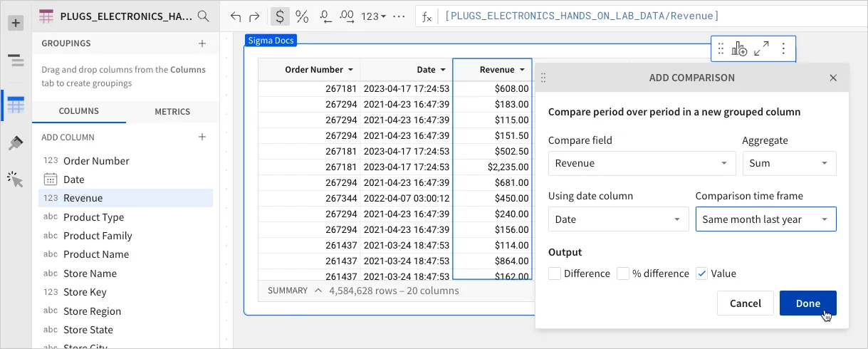Expand the SUMMARY bar caret
Image resolution: width=868 pixels, height=349 pixels.
(318, 291)
